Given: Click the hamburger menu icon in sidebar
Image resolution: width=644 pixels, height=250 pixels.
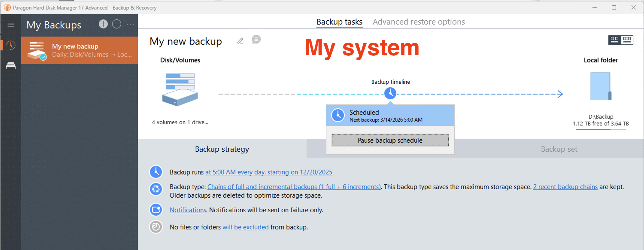Looking at the screenshot, I should (x=11, y=24).
